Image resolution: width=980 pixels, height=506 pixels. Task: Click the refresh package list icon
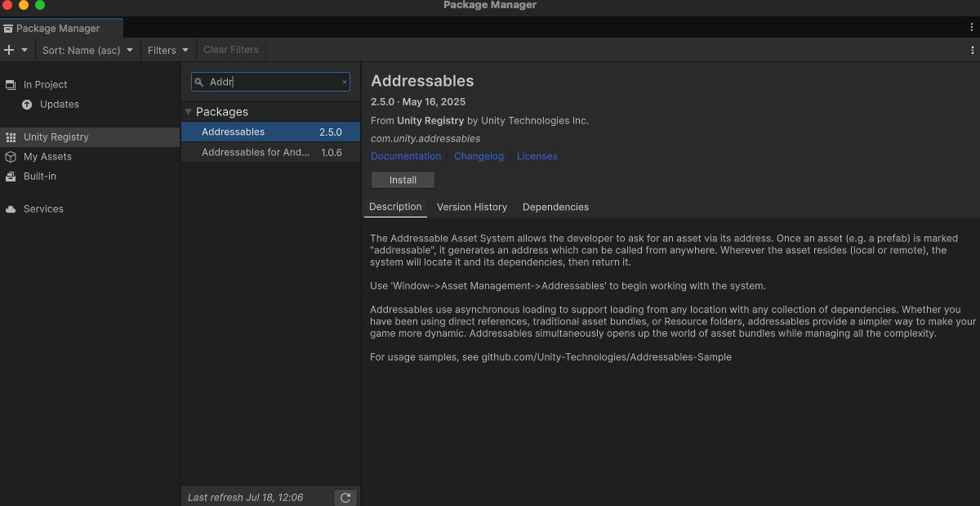[x=345, y=497]
